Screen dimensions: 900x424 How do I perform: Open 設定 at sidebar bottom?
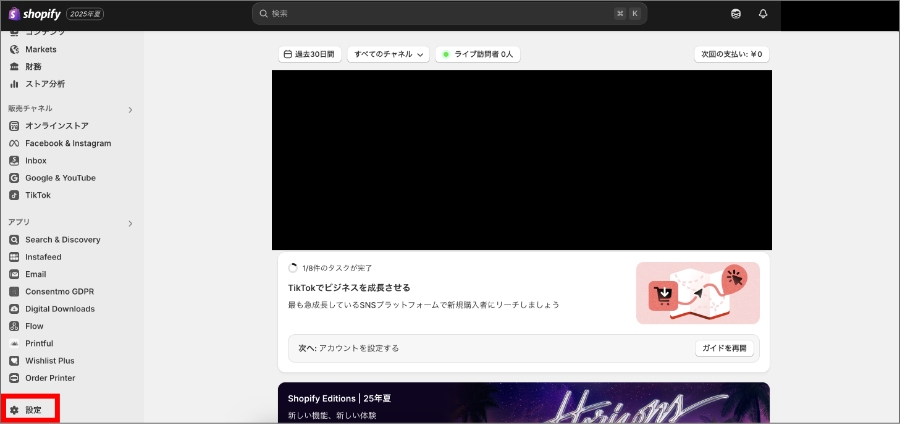click(x=32, y=410)
